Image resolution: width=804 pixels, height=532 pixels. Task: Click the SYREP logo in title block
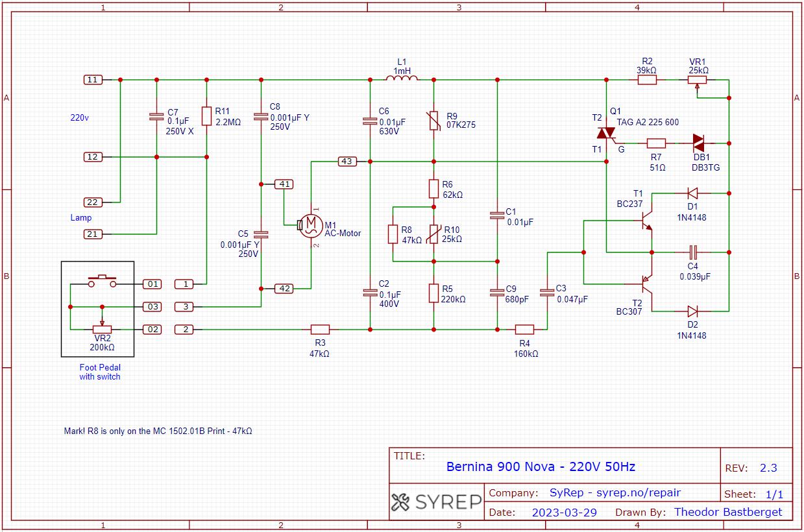[437, 502]
